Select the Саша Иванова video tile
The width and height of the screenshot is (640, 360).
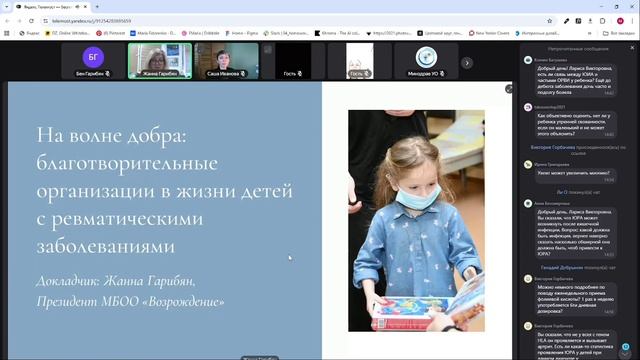point(226,61)
